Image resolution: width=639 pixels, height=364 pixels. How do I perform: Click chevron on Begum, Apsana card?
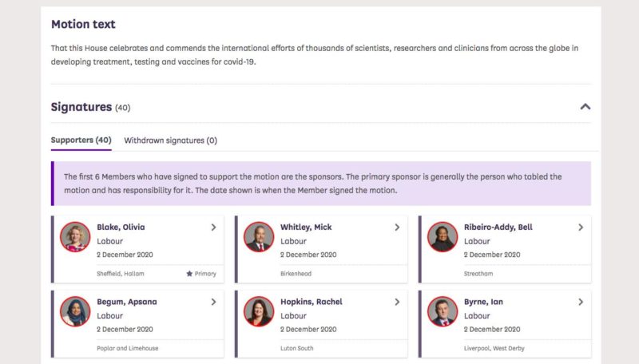pos(213,303)
